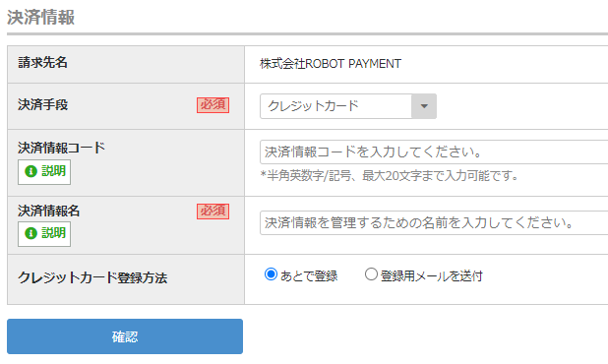Focus the 決済情報コード input field

tap(434, 152)
